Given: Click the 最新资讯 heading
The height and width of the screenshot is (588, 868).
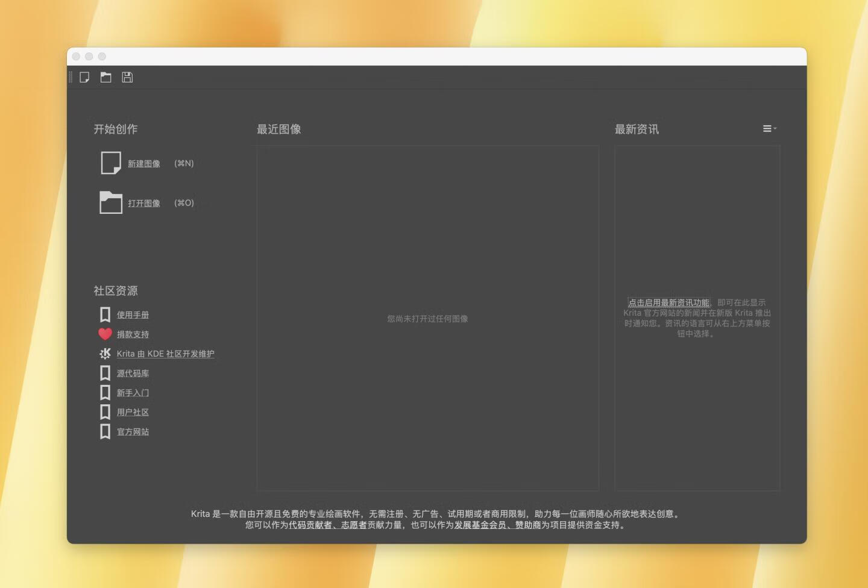Looking at the screenshot, I should tap(637, 129).
